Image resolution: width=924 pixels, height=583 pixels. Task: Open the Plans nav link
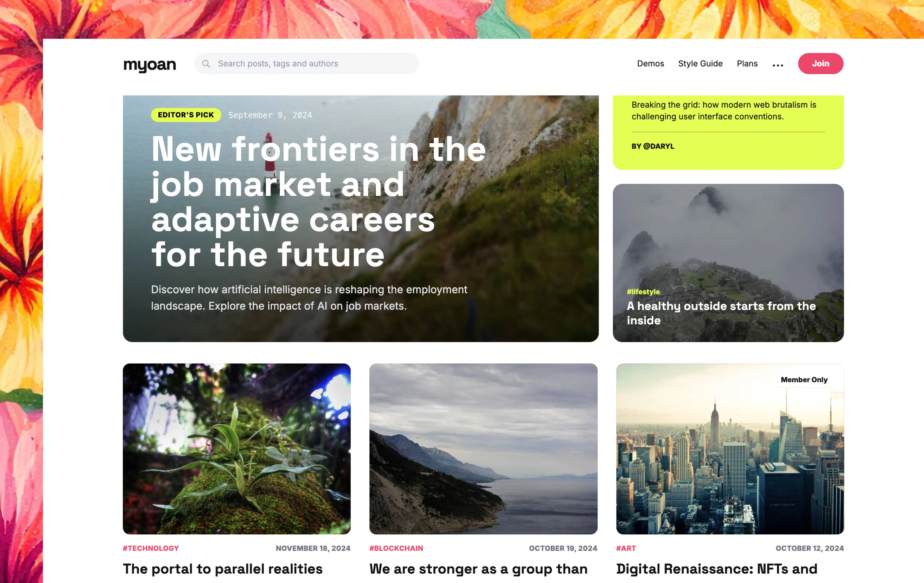tap(747, 64)
